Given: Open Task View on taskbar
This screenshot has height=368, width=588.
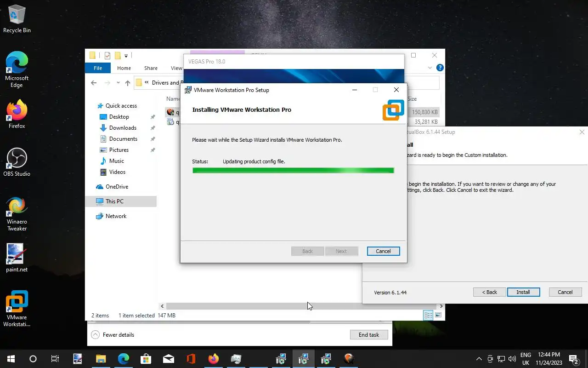Looking at the screenshot, I should 55,359.
